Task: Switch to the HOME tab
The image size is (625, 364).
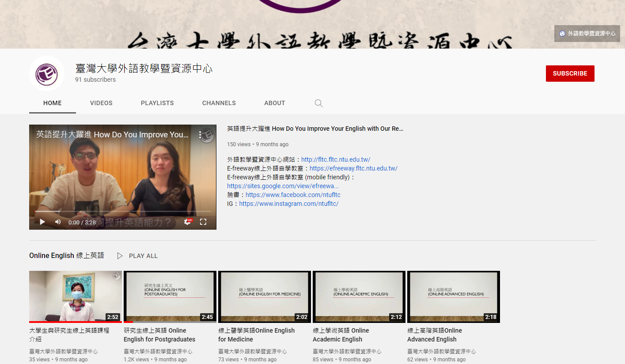Action: tap(53, 103)
